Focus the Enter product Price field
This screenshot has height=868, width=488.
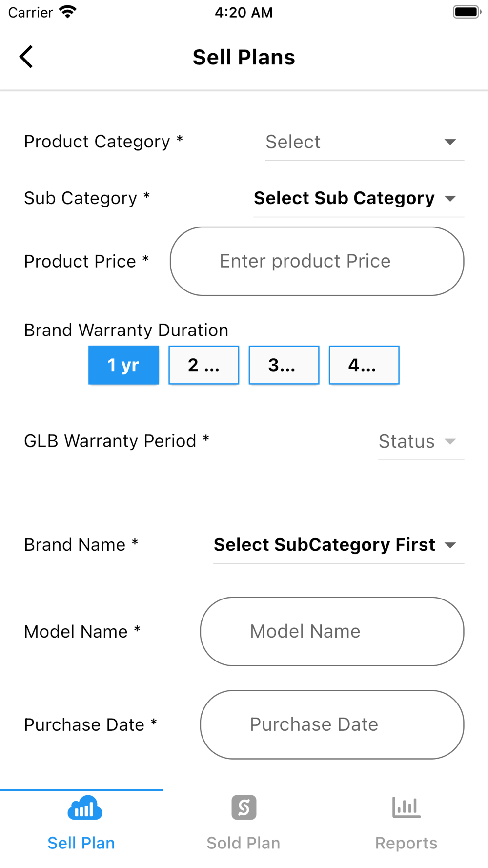pos(317,261)
